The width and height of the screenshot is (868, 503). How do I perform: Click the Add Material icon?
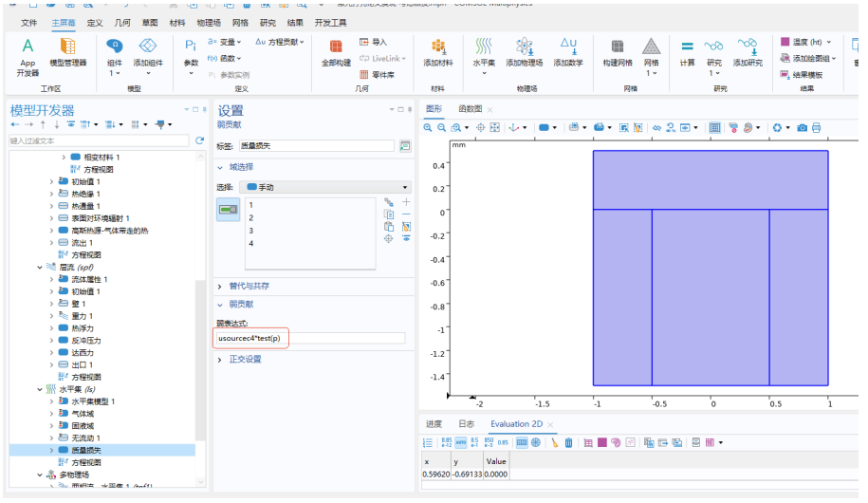(437, 52)
